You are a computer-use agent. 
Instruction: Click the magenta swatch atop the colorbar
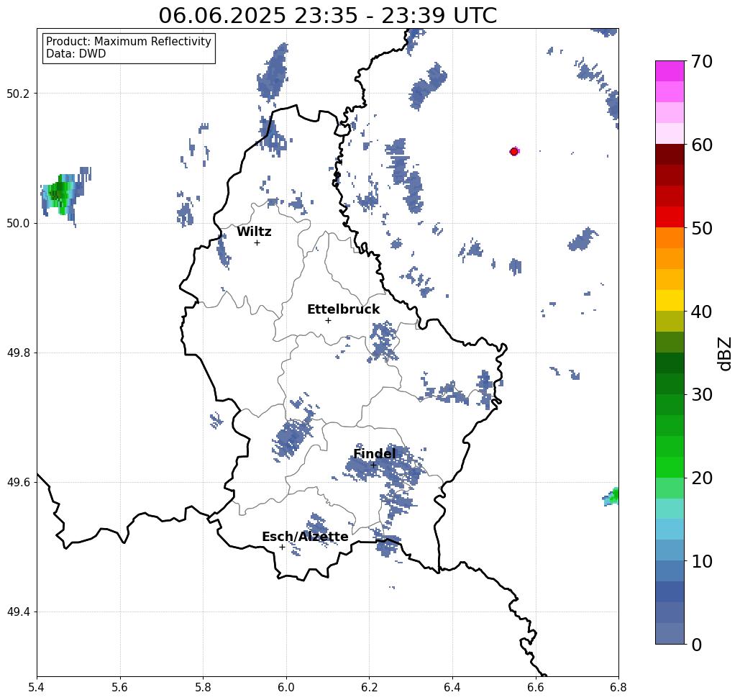coord(670,71)
